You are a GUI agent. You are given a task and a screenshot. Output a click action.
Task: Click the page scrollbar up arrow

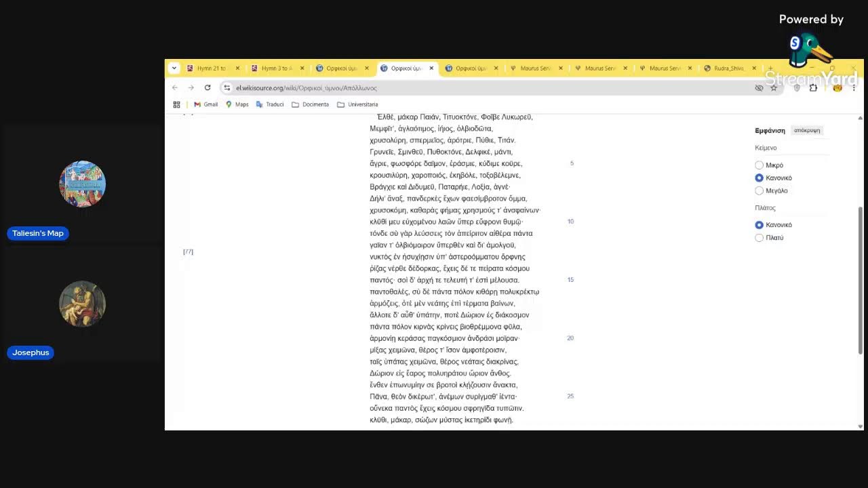tap(861, 118)
